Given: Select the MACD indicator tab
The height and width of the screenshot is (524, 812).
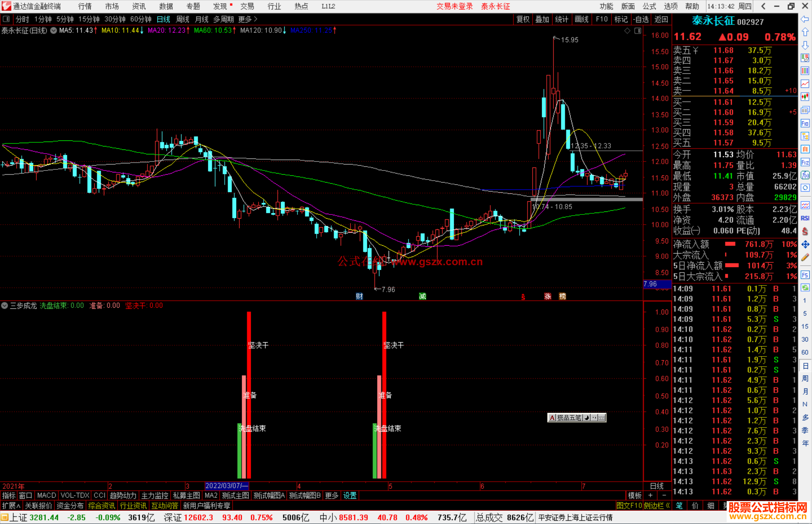Looking at the screenshot, I should pos(47,495).
